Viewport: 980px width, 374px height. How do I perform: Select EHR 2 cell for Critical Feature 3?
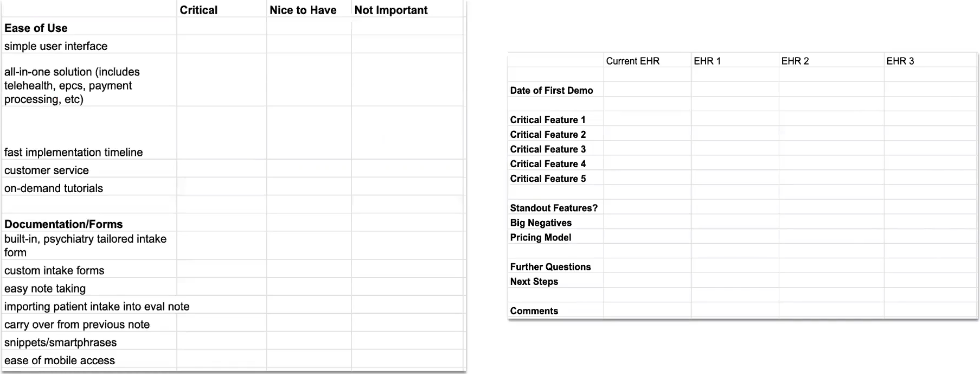pos(831,149)
